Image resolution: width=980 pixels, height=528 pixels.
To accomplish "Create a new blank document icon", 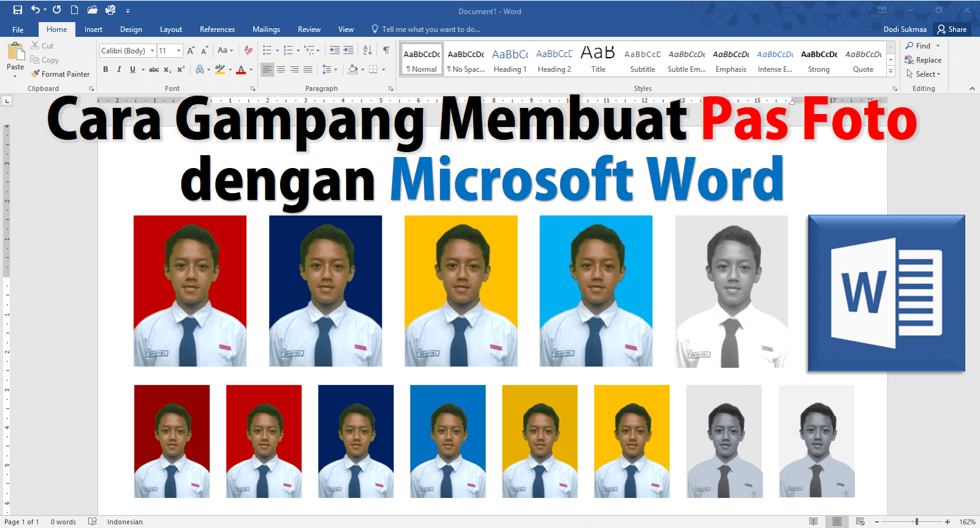I will [x=74, y=10].
